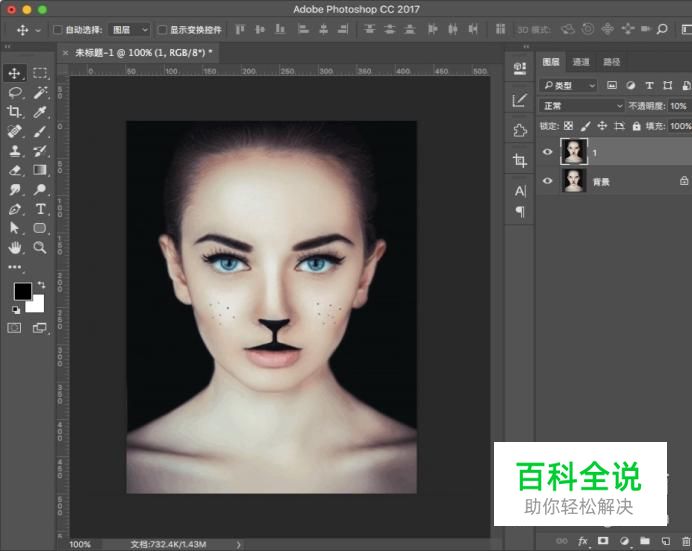
Task: Enable the 自动选择 checkbox
Action: click(x=57, y=30)
